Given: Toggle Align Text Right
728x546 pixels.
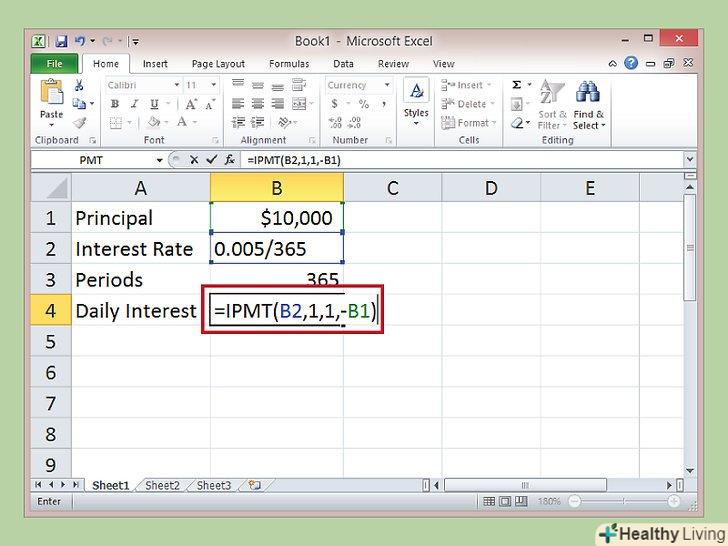Looking at the screenshot, I should pos(277,104).
